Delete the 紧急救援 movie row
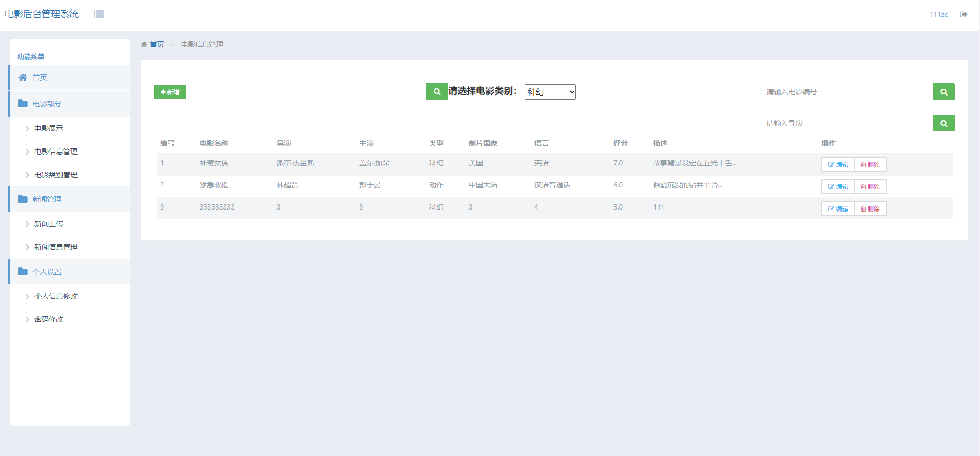 [x=870, y=186]
